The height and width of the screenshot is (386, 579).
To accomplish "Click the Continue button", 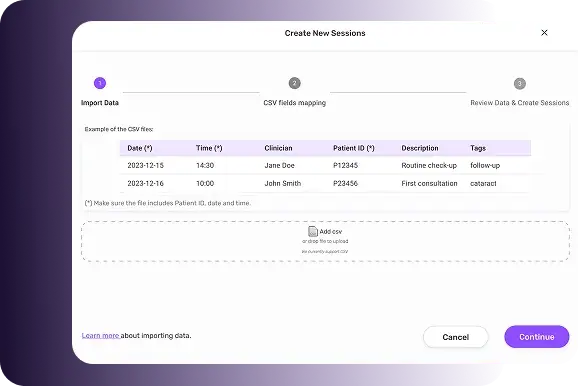I will click(x=537, y=337).
